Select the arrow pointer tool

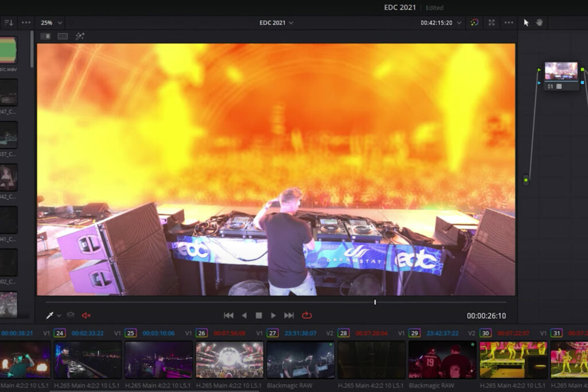pyautogui.click(x=526, y=23)
